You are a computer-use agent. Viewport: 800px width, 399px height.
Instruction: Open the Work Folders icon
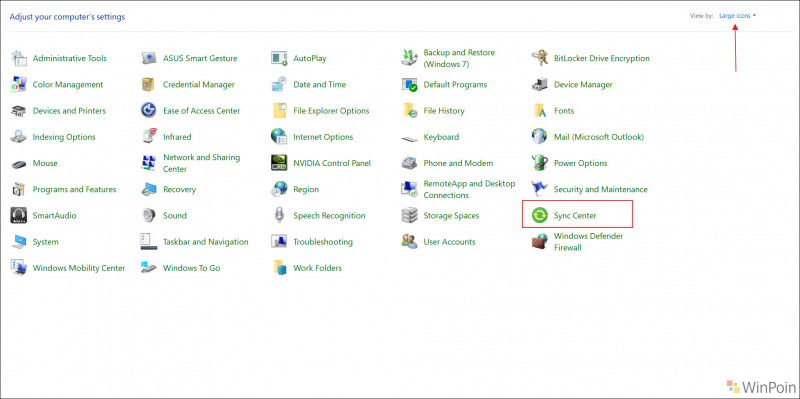(x=279, y=268)
